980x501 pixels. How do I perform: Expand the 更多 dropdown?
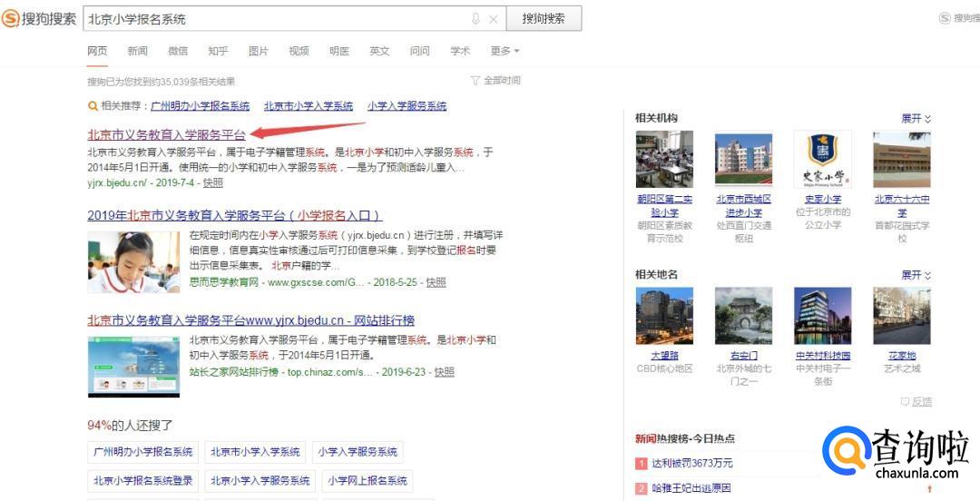(x=505, y=52)
